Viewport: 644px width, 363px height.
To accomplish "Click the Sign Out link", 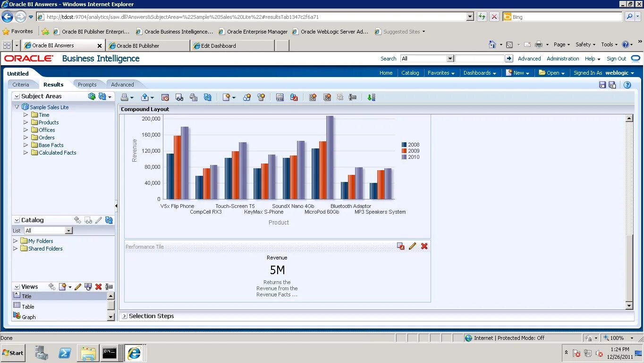I will [616, 59].
